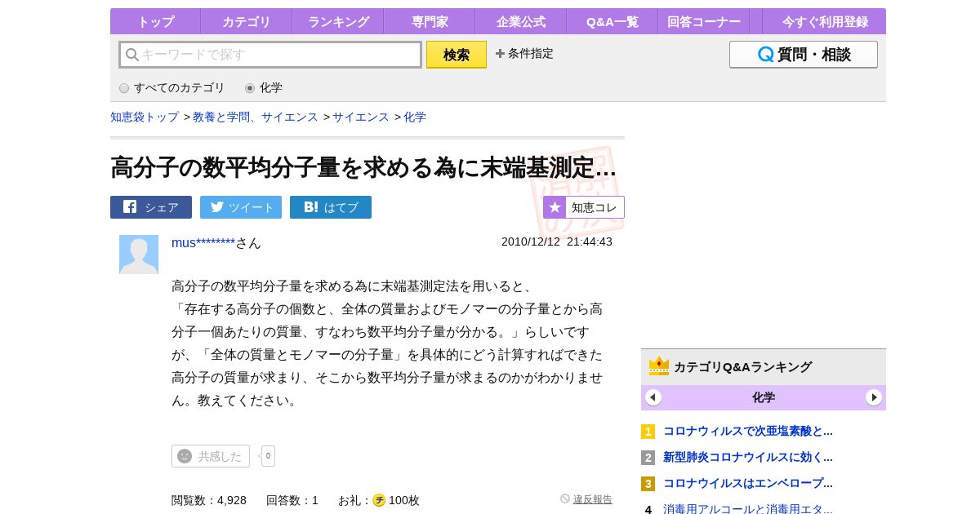Open ranking item コロナウイルスはエンベロープ...
This screenshot has height=514, width=980.
tap(748, 483)
